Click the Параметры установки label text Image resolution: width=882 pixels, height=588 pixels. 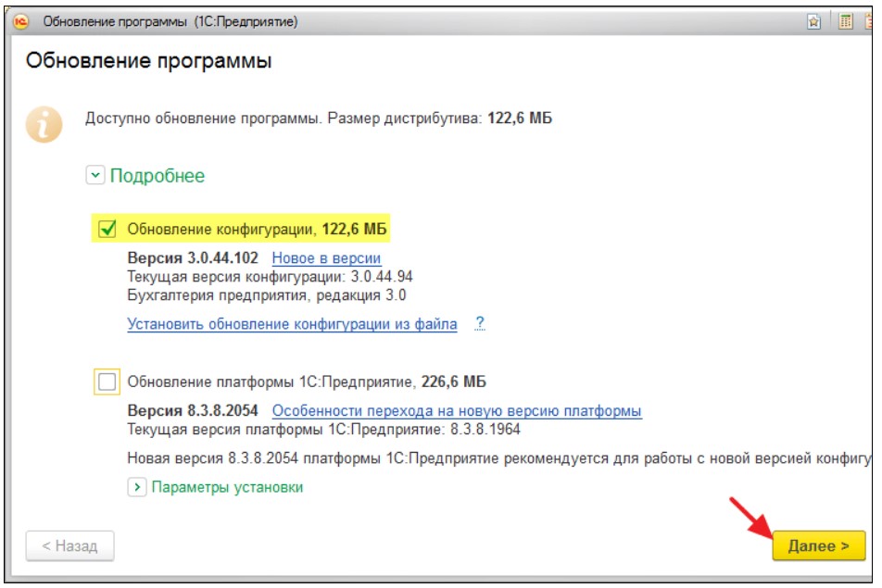227,487
